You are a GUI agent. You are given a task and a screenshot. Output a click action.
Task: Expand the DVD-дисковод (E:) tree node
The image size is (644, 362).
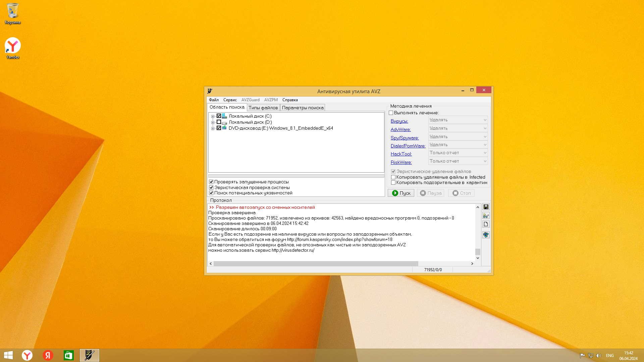click(213, 128)
